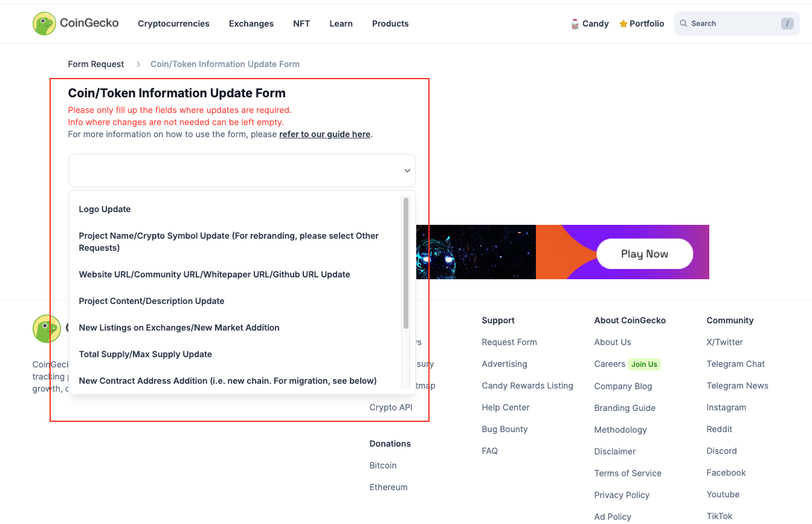The image size is (812, 524).
Task: Open 'refer to our guide here' link
Action: (324, 134)
